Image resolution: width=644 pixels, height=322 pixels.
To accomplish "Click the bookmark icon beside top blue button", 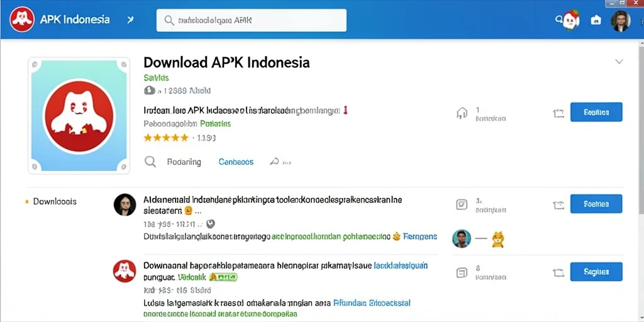I will pos(558,113).
